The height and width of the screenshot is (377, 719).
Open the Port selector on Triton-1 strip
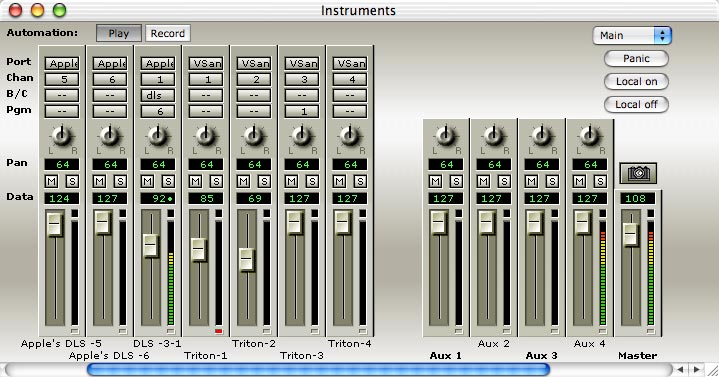(x=206, y=63)
